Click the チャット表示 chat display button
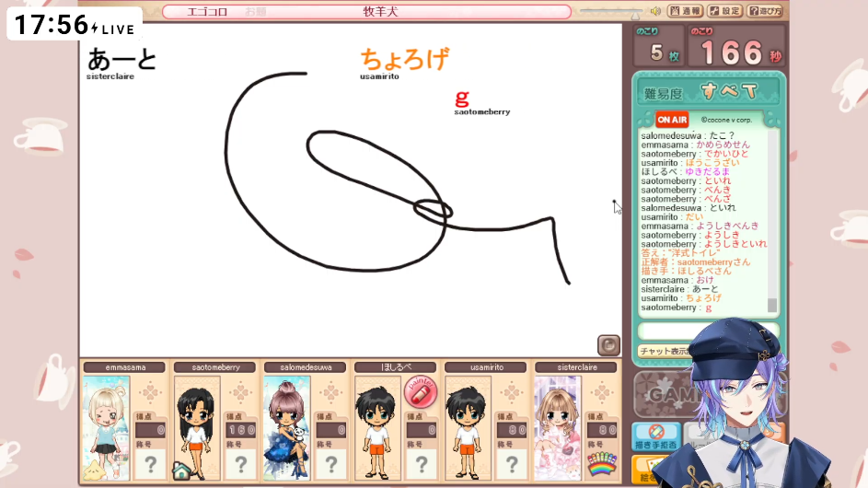Image resolution: width=868 pixels, height=488 pixels. [665, 351]
